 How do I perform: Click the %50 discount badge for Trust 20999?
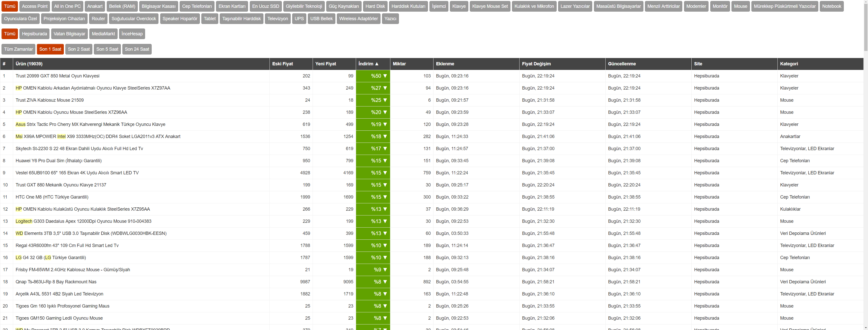tap(373, 76)
